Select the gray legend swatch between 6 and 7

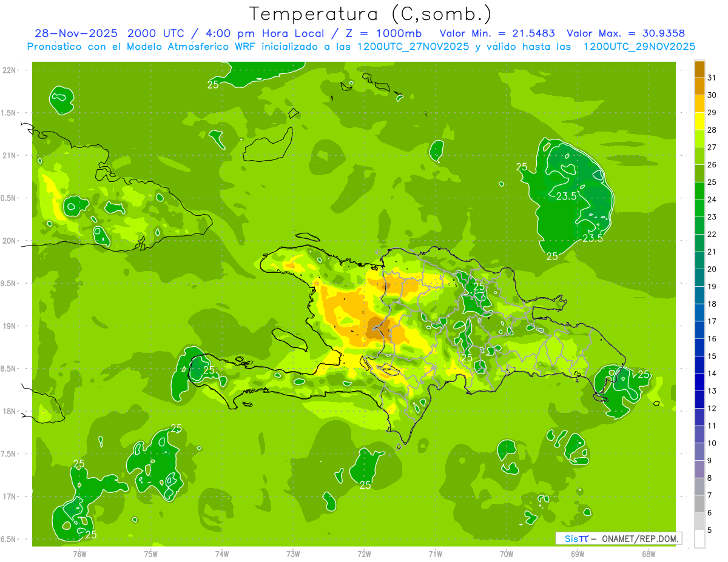(x=699, y=504)
